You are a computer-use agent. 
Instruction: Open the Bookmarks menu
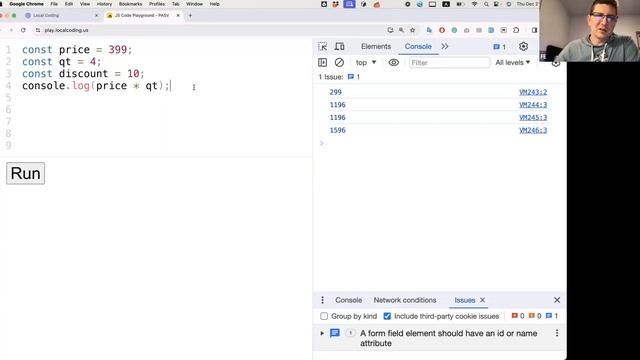pos(130,4)
